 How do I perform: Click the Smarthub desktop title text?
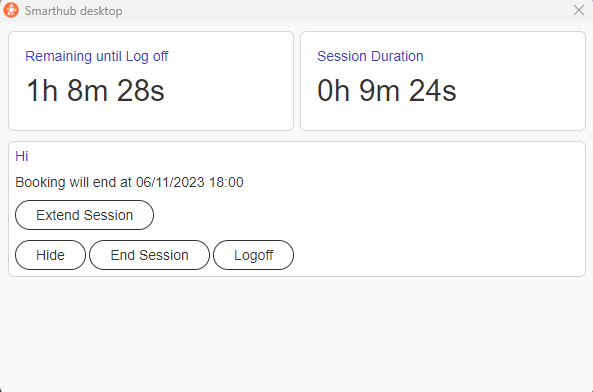(74, 11)
